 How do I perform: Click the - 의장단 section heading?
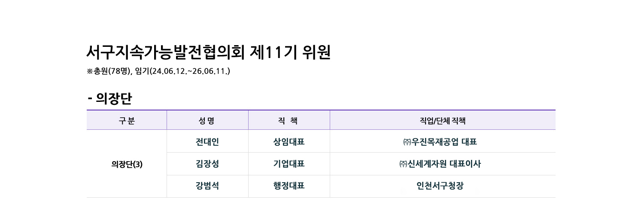click(x=110, y=99)
